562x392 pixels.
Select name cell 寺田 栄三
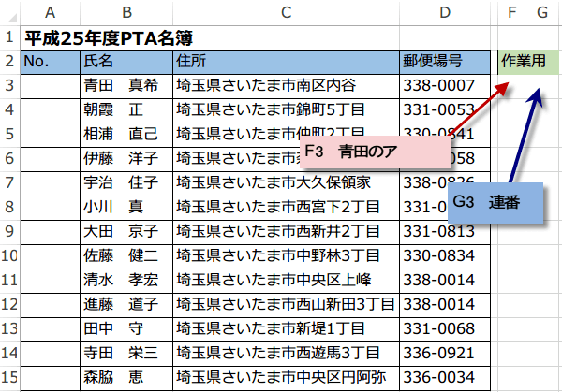click(126, 354)
